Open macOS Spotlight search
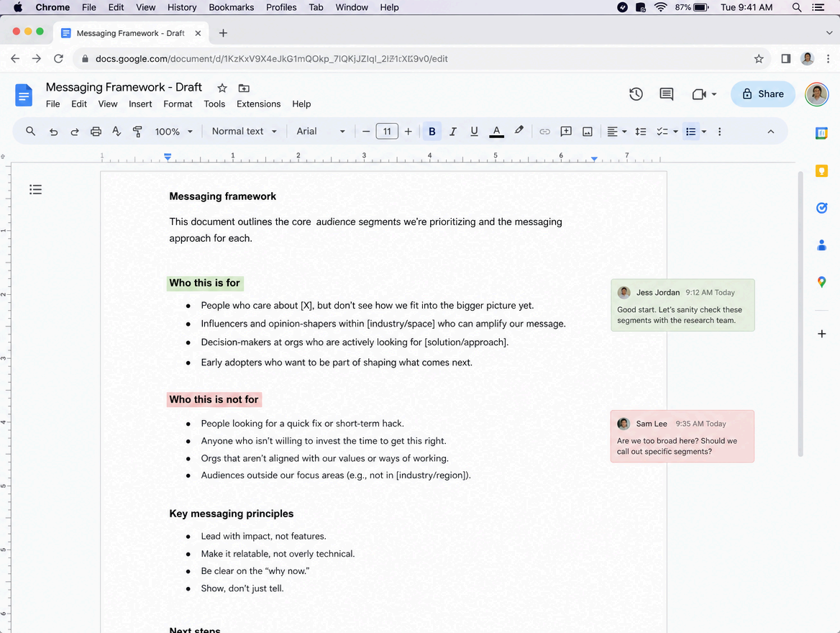This screenshot has width=840, height=633. click(x=797, y=7)
